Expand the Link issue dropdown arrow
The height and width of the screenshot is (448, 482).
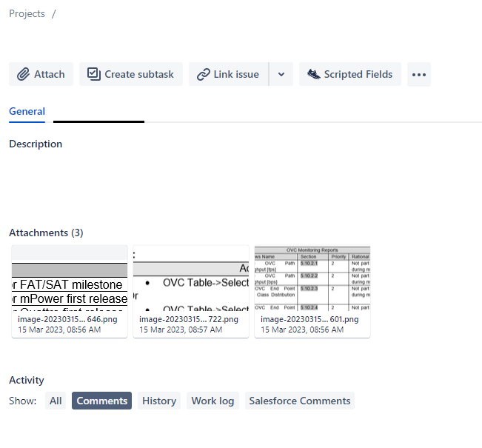[281, 74]
